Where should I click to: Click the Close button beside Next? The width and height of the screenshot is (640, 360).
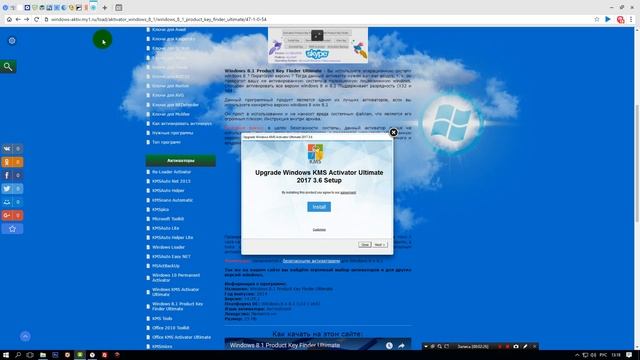[364, 244]
